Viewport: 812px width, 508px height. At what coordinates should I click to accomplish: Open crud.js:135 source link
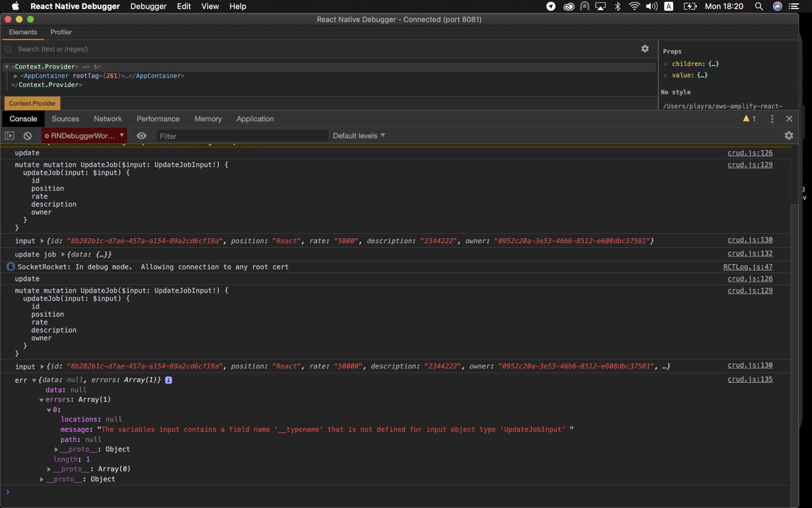click(750, 379)
